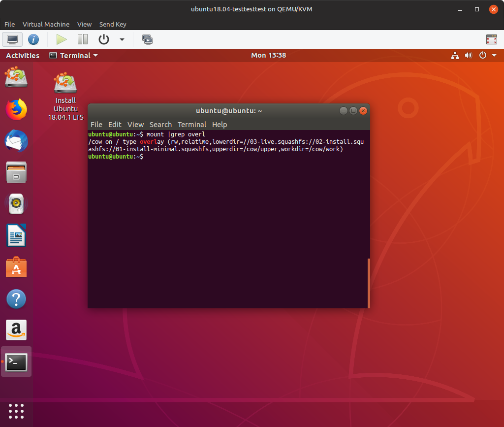Toggle fullscreen view of the VM
The height and width of the screenshot is (427, 504).
pos(491,39)
